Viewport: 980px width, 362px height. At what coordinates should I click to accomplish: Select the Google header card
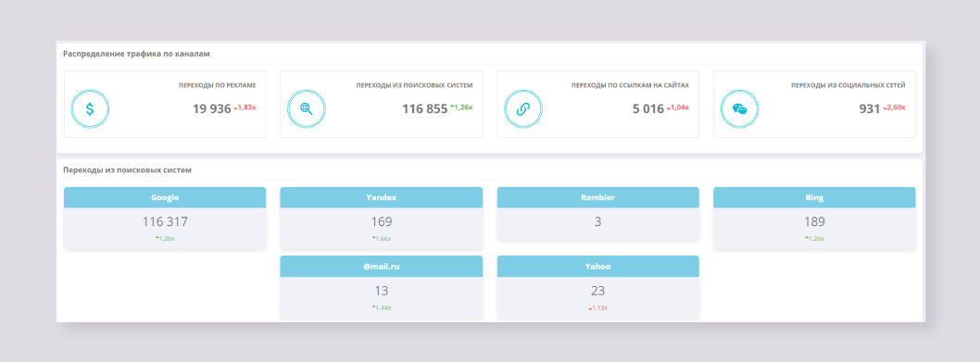pos(165,197)
